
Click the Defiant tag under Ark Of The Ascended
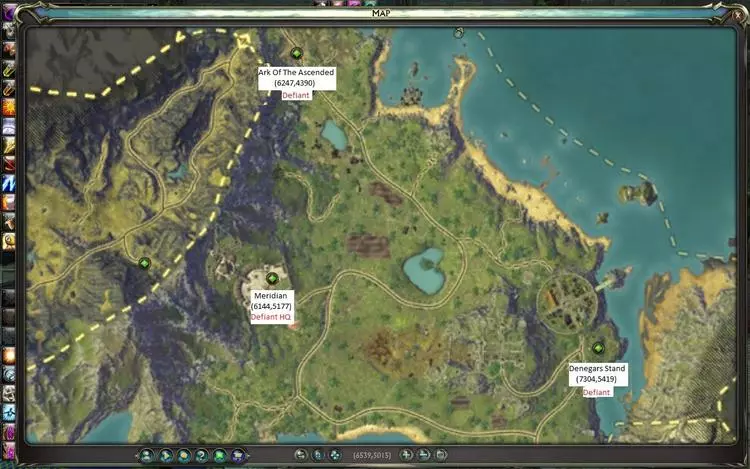click(x=296, y=95)
